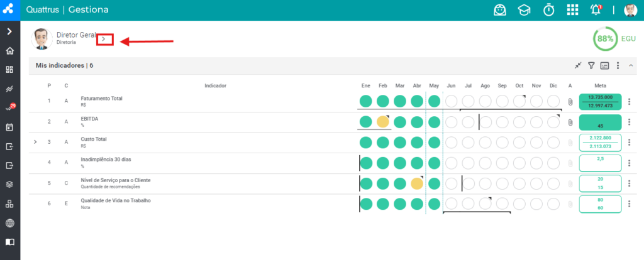Viewport: 644px width, 260px height.
Task: Open the calendar sidebar icon
Action: click(x=10, y=127)
